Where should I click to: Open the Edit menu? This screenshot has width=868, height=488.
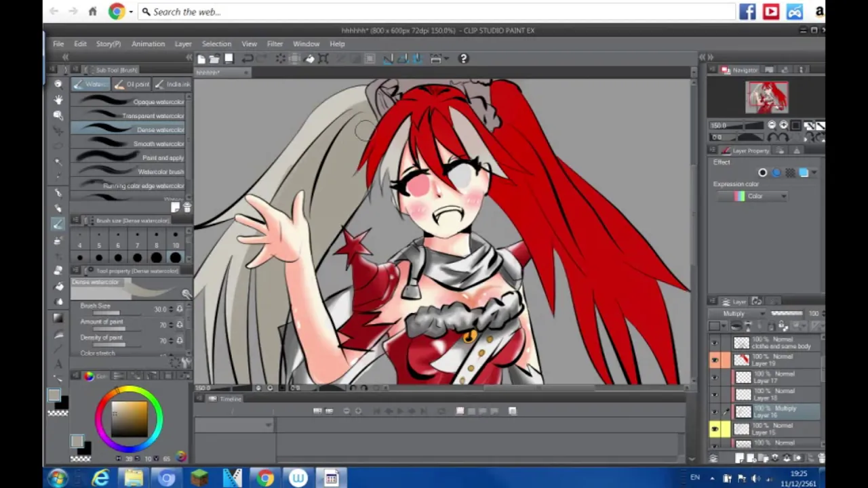pos(80,44)
